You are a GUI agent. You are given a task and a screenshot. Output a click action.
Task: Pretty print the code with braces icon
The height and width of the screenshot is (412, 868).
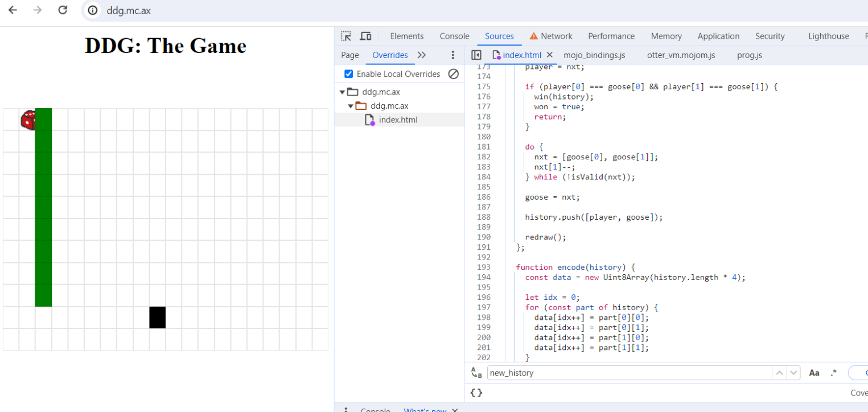click(476, 393)
